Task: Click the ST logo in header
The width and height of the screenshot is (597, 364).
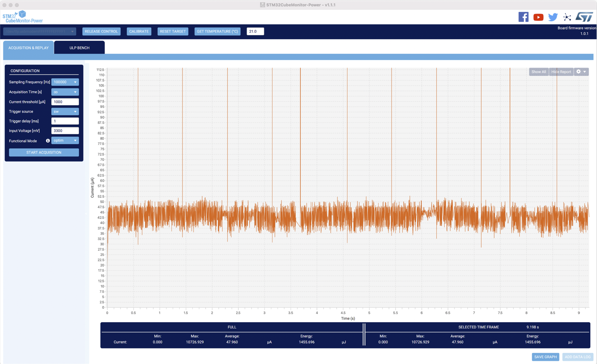Action: click(584, 17)
